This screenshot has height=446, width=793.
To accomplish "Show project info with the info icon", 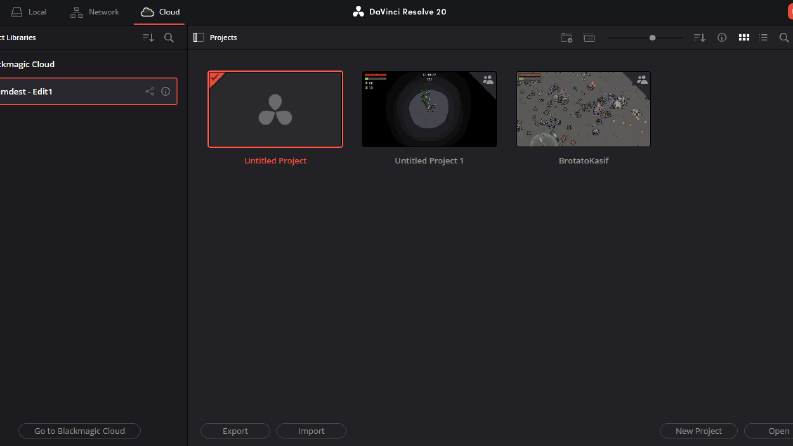I will coord(722,37).
